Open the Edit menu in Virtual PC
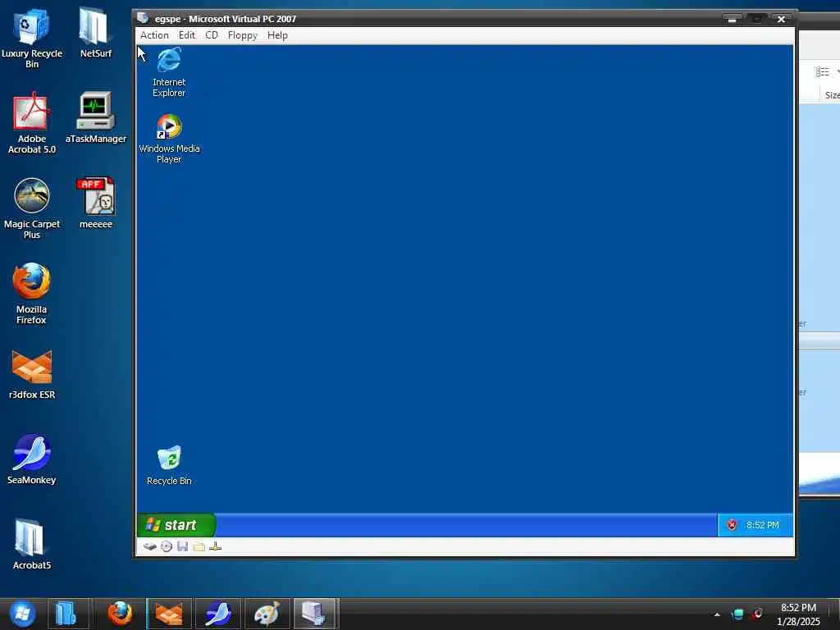Image resolution: width=840 pixels, height=630 pixels. tap(187, 35)
